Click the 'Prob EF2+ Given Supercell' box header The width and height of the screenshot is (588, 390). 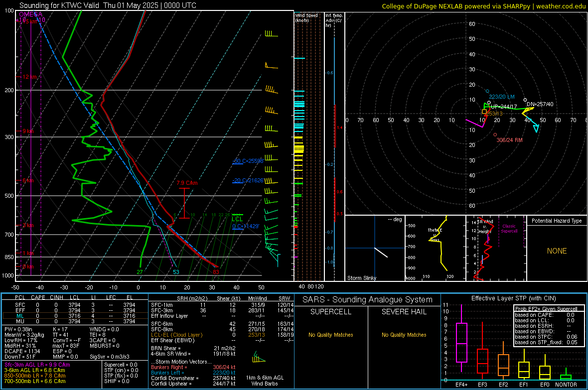click(x=546, y=309)
